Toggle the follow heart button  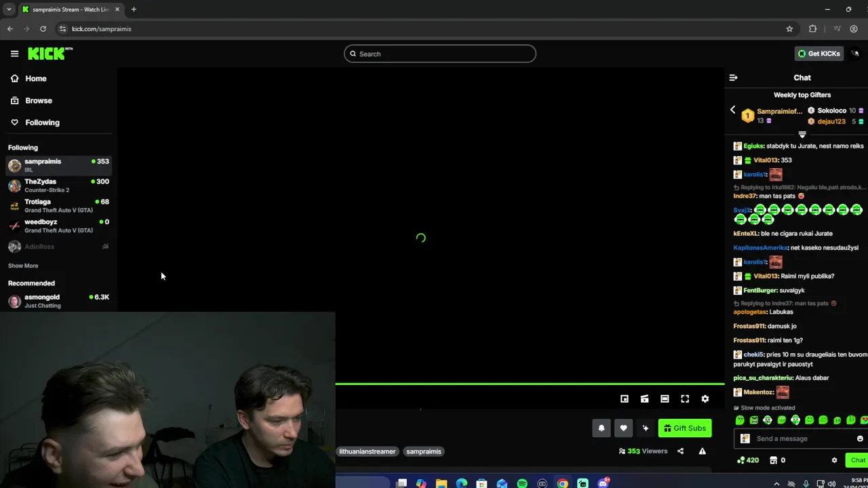click(x=623, y=428)
